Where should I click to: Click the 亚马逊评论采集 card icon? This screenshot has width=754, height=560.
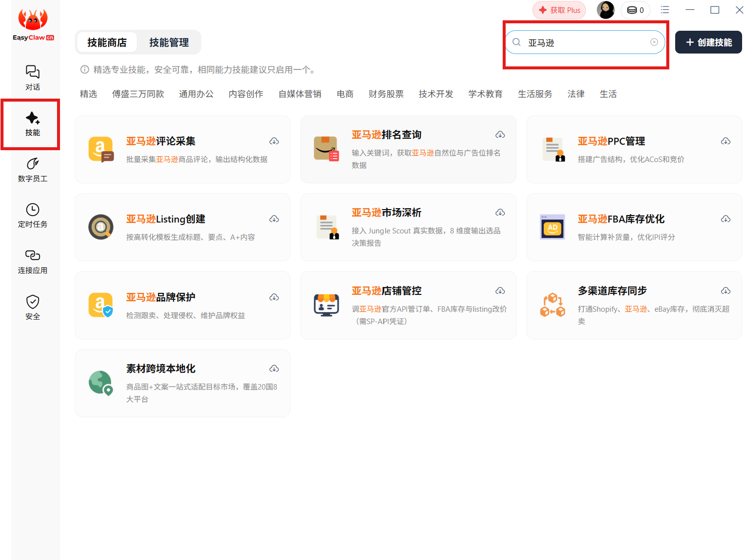[101, 149]
